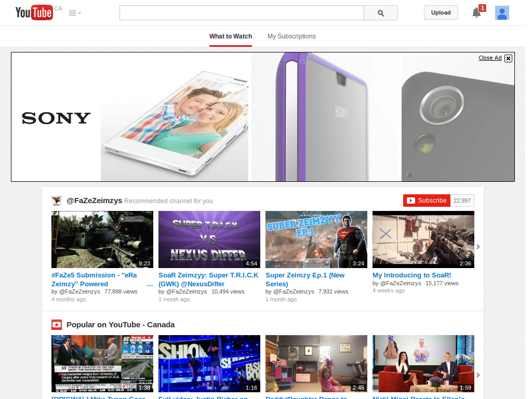Click the Upload button

[441, 12]
